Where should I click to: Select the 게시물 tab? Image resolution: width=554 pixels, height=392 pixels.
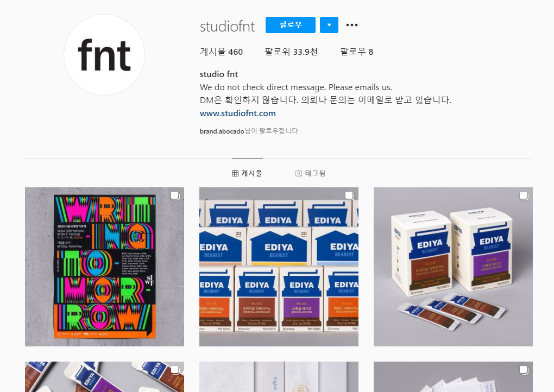tap(247, 173)
